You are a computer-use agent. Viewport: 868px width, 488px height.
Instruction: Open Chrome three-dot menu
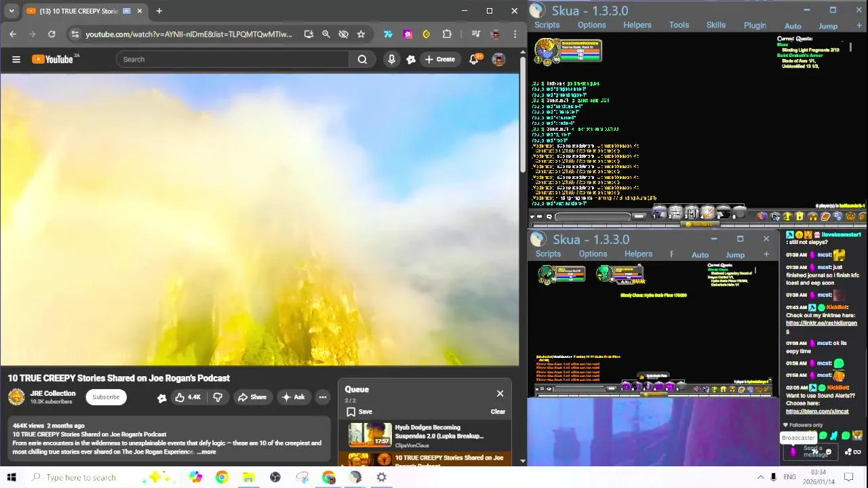(x=515, y=34)
